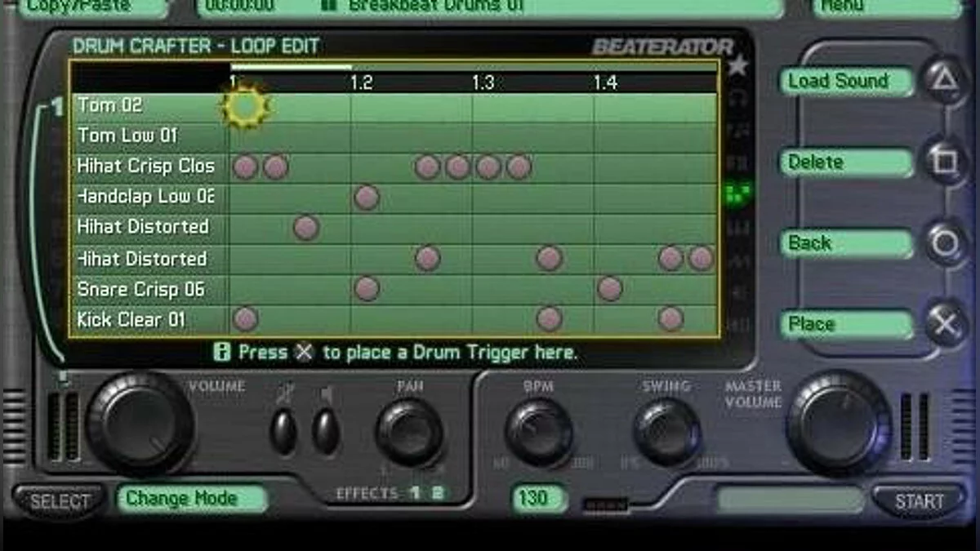
Task: Remove the Snare Crisp 06 trigger at 1.2
Action: (367, 289)
